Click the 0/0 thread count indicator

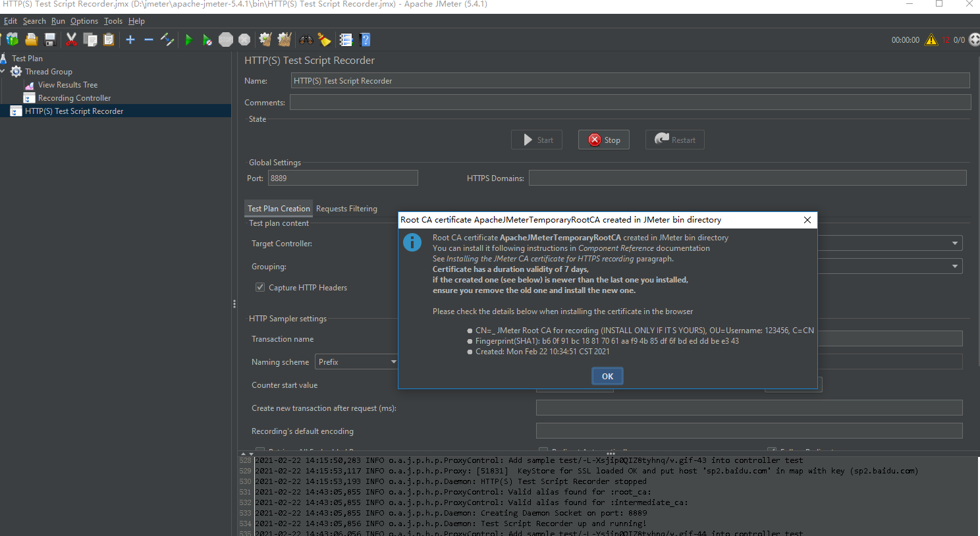point(959,40)
